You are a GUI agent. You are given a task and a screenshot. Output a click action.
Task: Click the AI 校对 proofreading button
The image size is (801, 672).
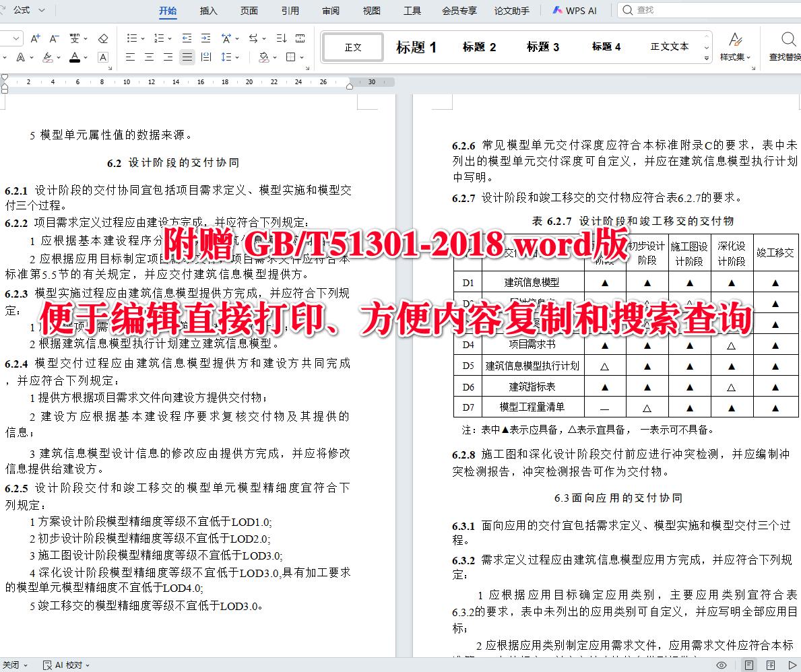[x=67, y=665]
